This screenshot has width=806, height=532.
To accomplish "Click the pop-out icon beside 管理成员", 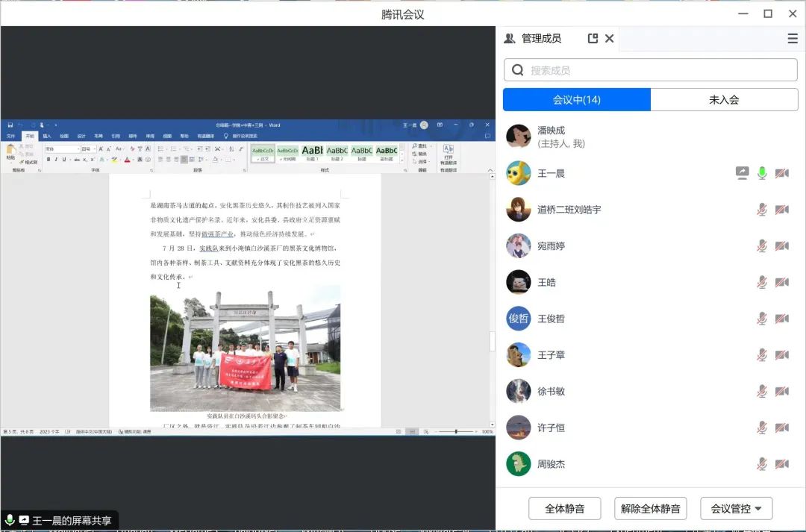I will [593, 38].
